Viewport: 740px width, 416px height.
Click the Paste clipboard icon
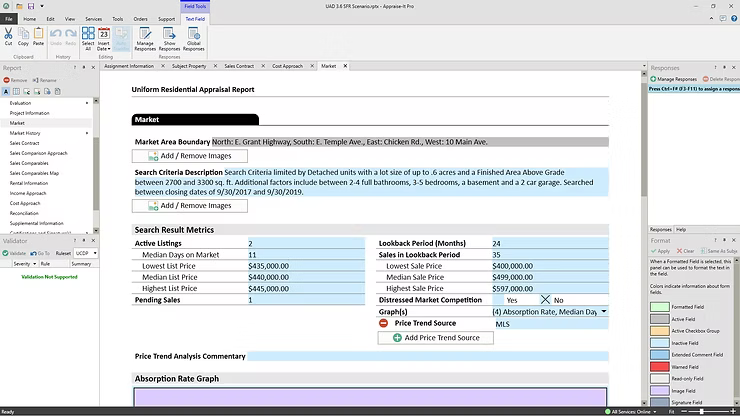pyautogui.click(x=38, y=34)
